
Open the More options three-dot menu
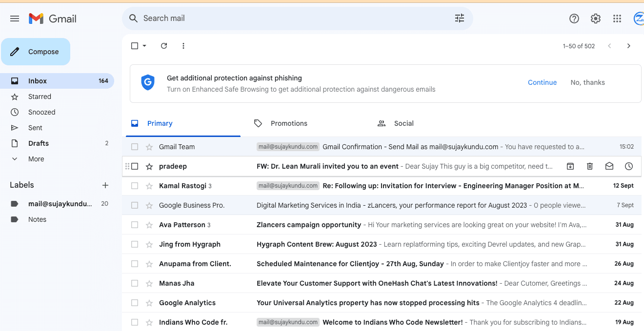pos(183,46)
